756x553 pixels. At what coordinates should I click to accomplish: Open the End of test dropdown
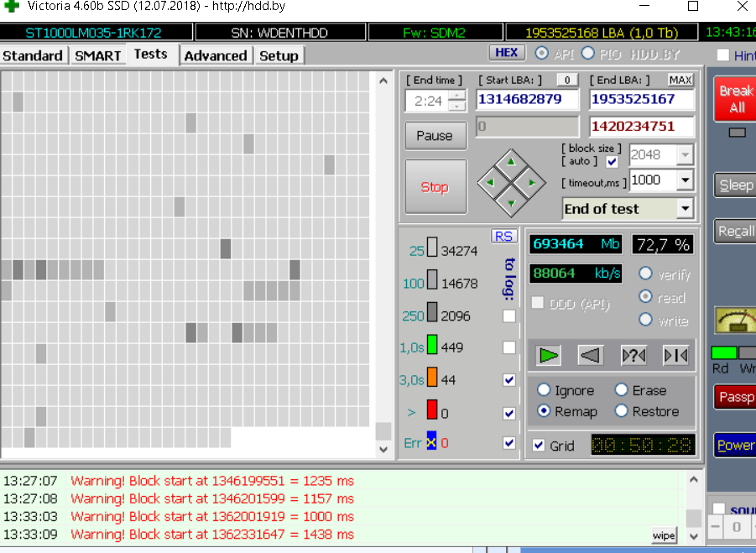pos(685,209)
